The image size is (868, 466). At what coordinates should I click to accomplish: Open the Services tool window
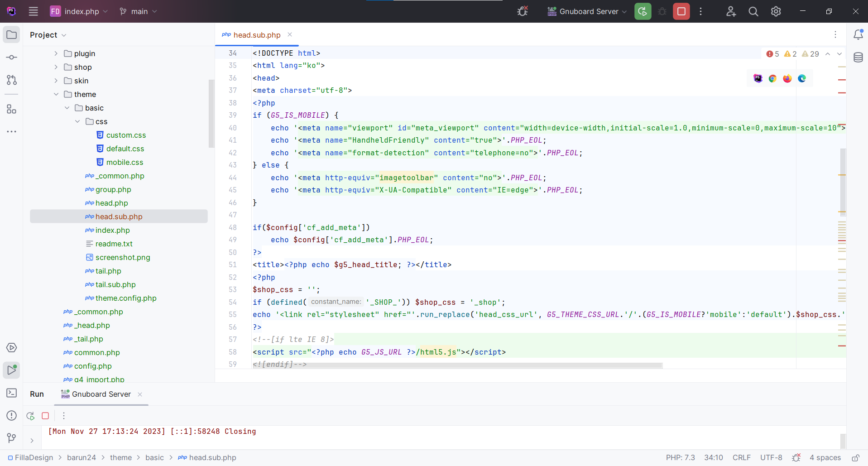coord(12,348)
